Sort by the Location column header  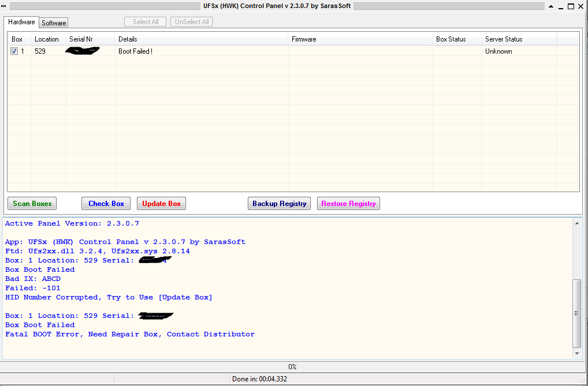pyautogui.click(x=49, y=39)
